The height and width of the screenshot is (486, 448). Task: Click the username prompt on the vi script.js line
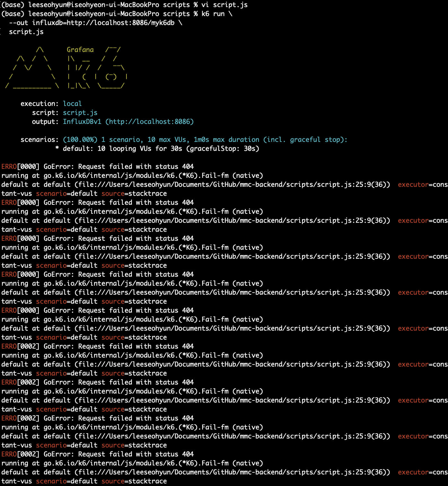tap(94, 5)
